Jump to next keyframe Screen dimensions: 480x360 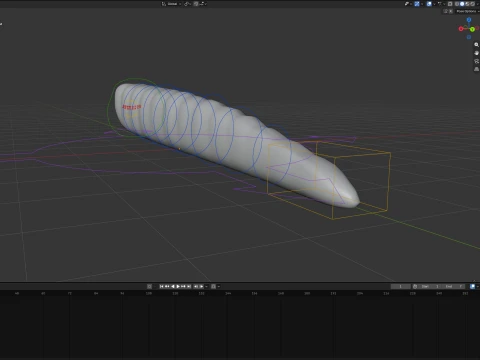click(183, 286)
